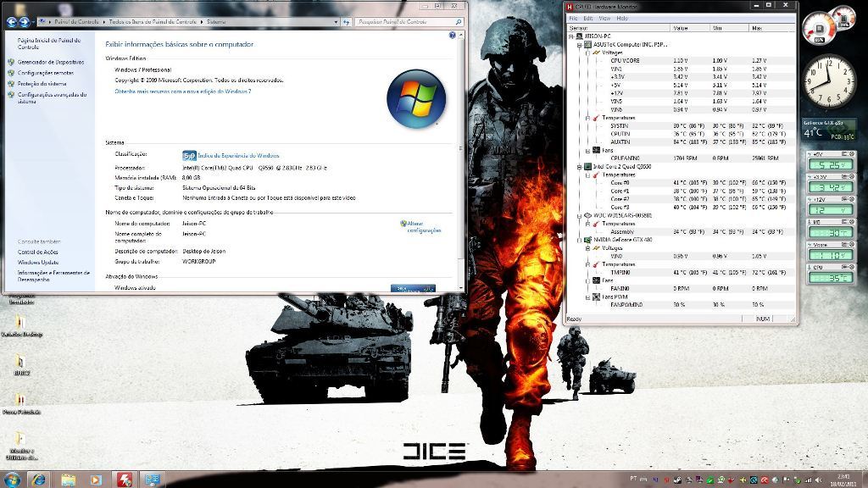Click the +3.3V voltage gadget display
This screenshot has height=488, width=868.
[830, 187]
